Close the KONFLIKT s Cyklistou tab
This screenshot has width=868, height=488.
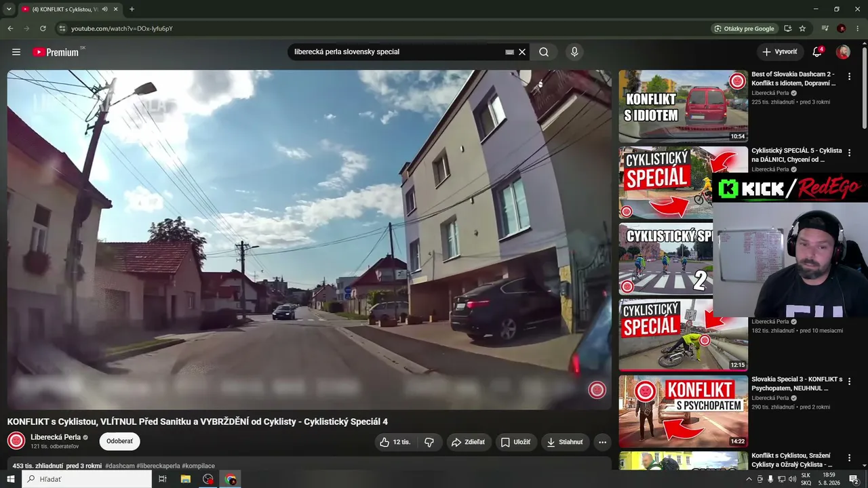(116, 9)
